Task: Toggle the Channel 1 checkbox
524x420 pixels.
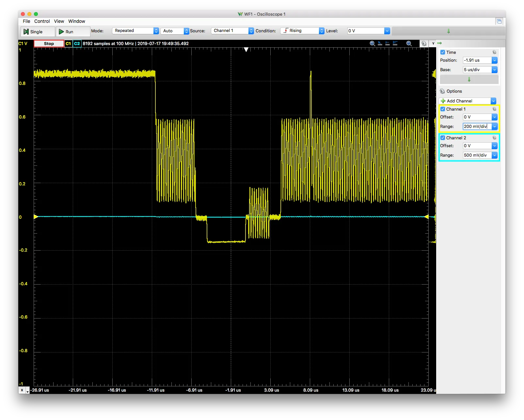Action: point(443,109)
